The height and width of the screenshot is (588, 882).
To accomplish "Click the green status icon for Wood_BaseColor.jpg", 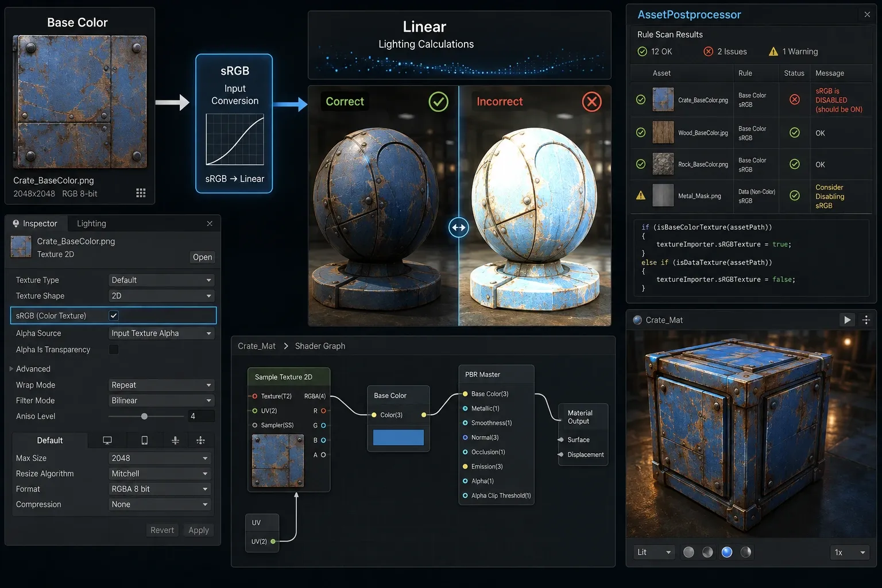I will coord(795,133).
